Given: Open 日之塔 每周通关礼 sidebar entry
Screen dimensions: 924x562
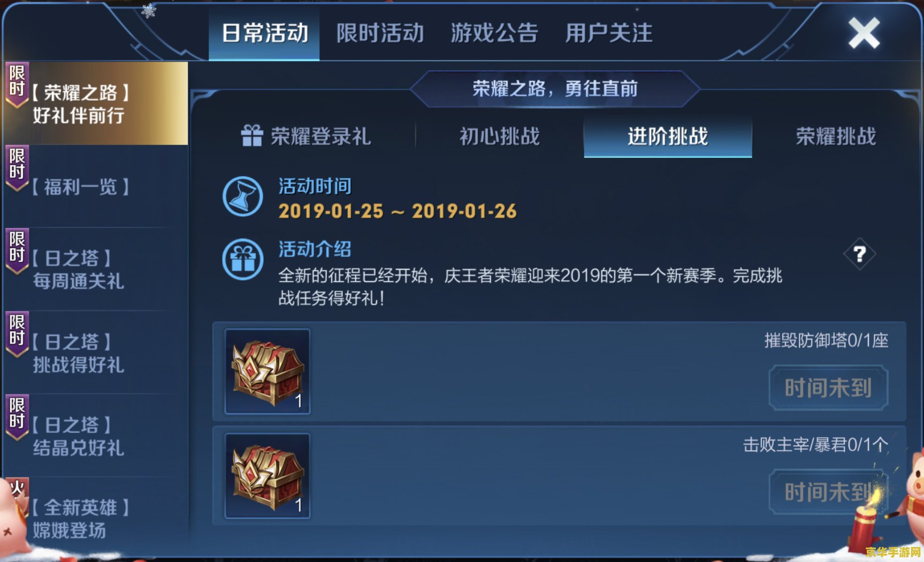Looking at the screenshot, I should pyautogui.click(x=96, y=269).
